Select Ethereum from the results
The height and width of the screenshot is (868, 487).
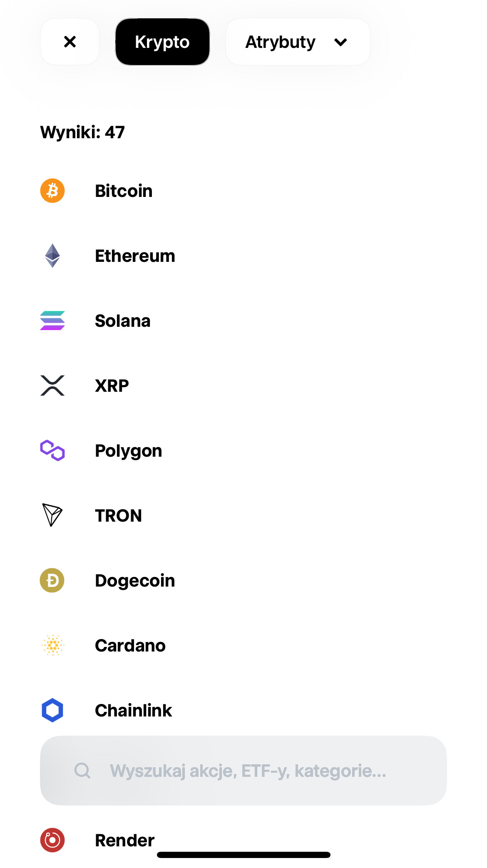pos(135,256)
